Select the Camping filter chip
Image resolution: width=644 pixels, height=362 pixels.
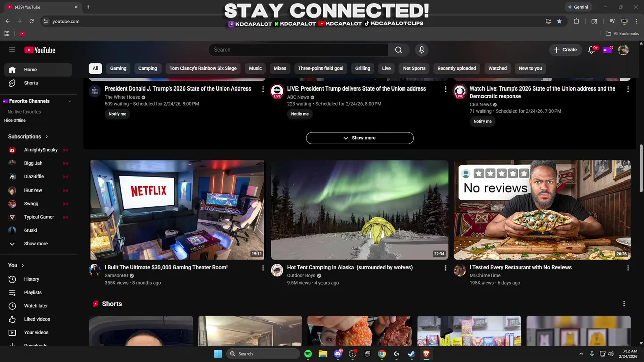[148, 68]
